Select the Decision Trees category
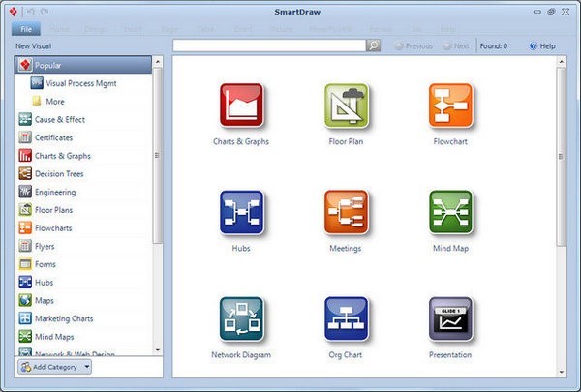Image resolution: width=581 pixels, height=392 pixels. click(58, 174)
